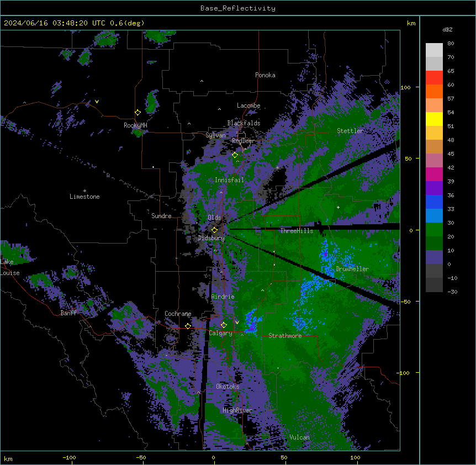Image resolution: width=476 pixels, height=465 pixels.
Task: Select the tan 45-48 dBZ legend swatch
Action: pos(434,147)
